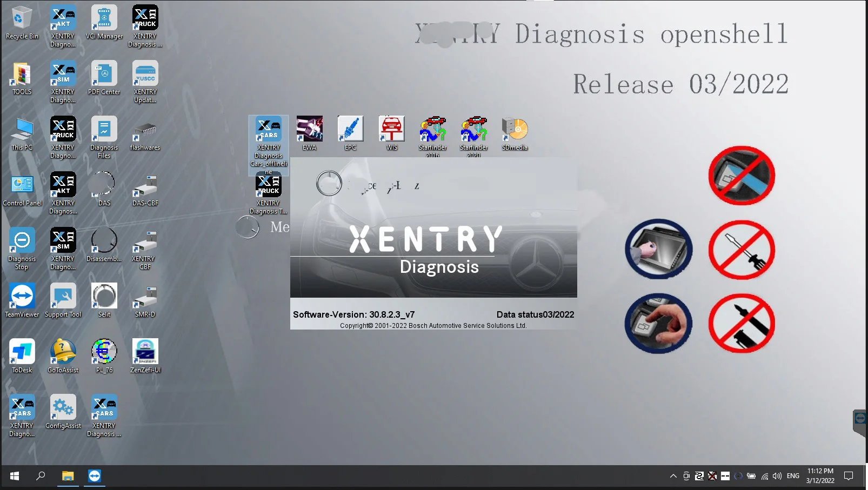868x490 pixels.
Task: Click the blue circular tray icon
Action: click(x=738, y=476)
